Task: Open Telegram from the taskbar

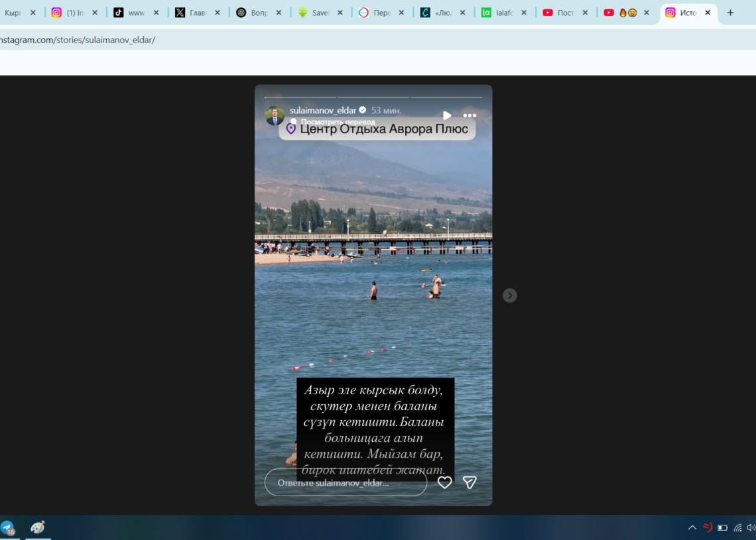Action: coord(8,528)
